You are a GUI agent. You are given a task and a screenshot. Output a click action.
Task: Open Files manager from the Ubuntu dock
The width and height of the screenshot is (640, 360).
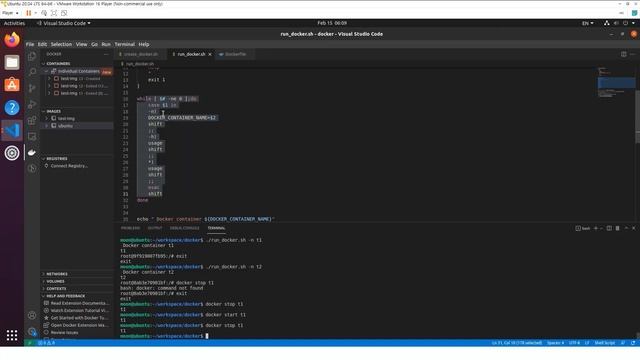point(12,62)
